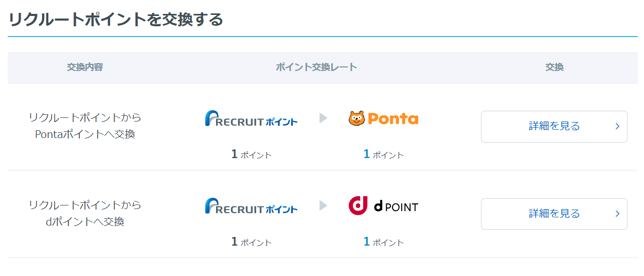
Task: Click the リクルートポイントを交換する page heading
Action: tap(116, 19)
